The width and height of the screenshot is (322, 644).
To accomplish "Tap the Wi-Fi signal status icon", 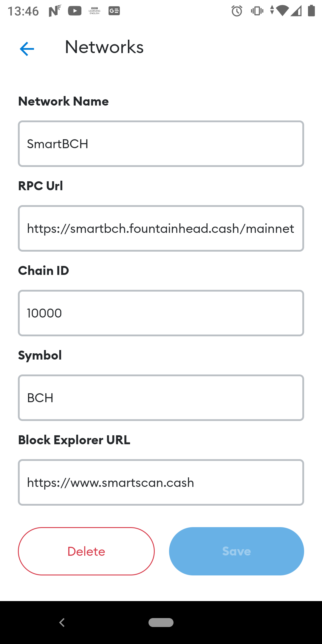I will tap(282, 11).
